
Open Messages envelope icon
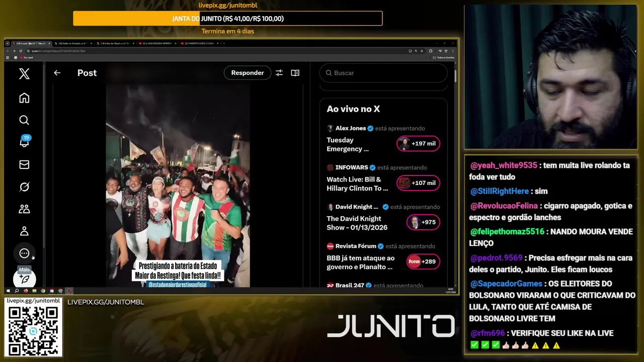pyautogui.click(x=24, y=164)
